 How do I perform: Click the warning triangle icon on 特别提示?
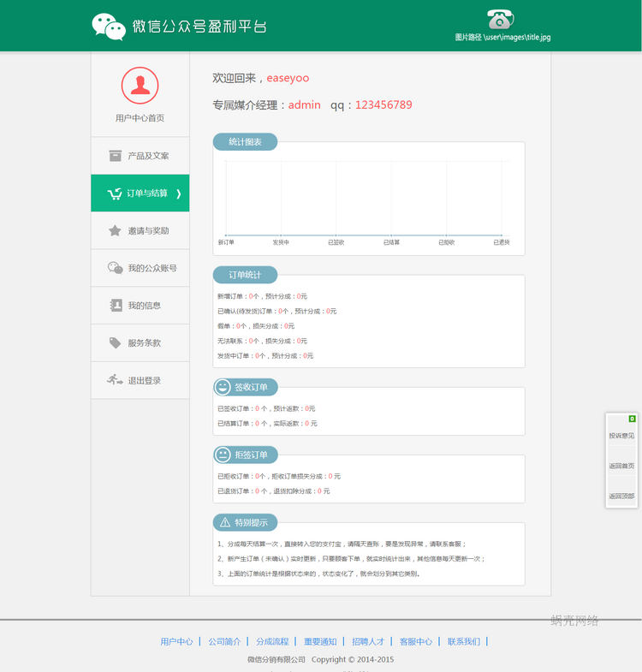(x=225, y=522)
